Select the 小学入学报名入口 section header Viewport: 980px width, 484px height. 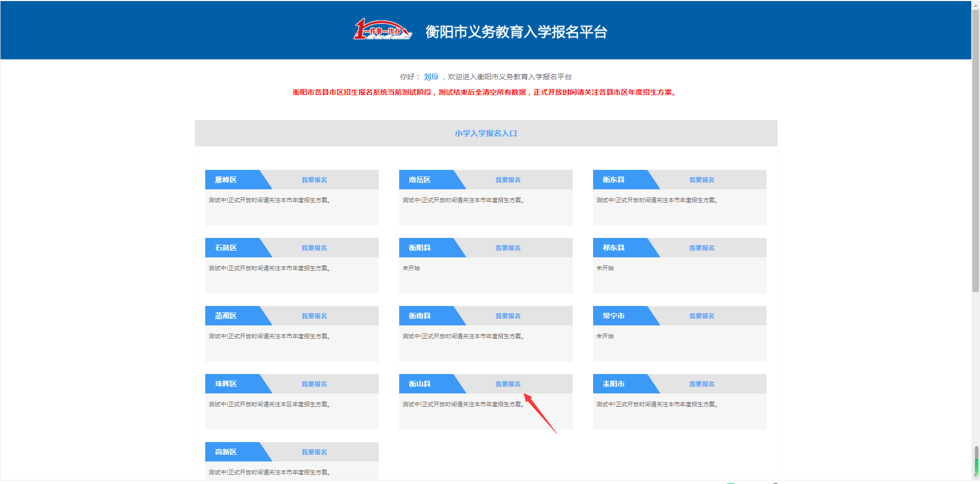point(486,134)
